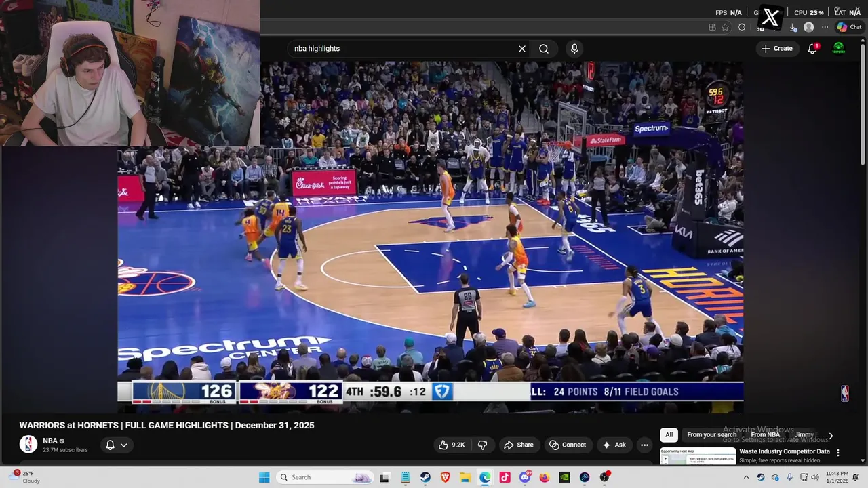Select the From NBA chip
The width and height of the screenshot is (868, 488).
point(765,435)
